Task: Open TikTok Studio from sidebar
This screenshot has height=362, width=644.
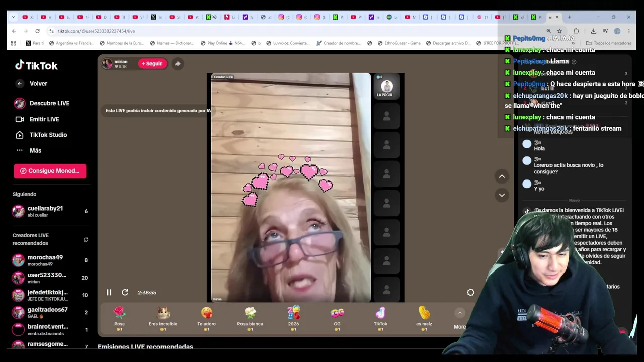Action: point(41,135)
